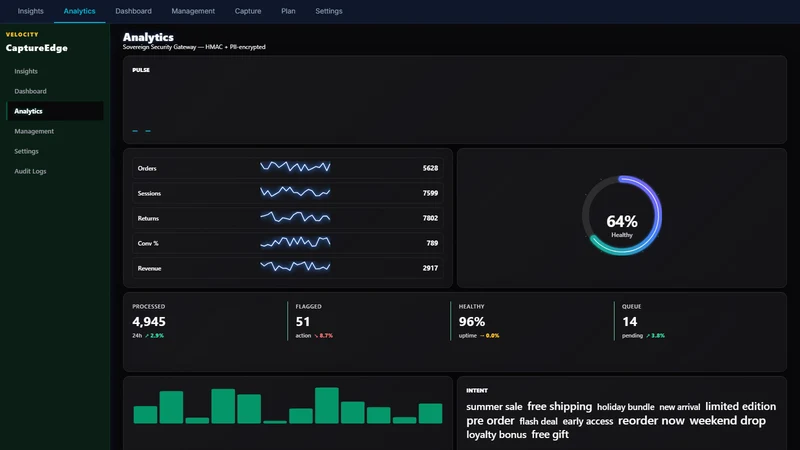Image resolution: width=800 pixels, height=450 pixels.
Task: Select the 'holiday bundle' intent tag
Action: [626, 407]
